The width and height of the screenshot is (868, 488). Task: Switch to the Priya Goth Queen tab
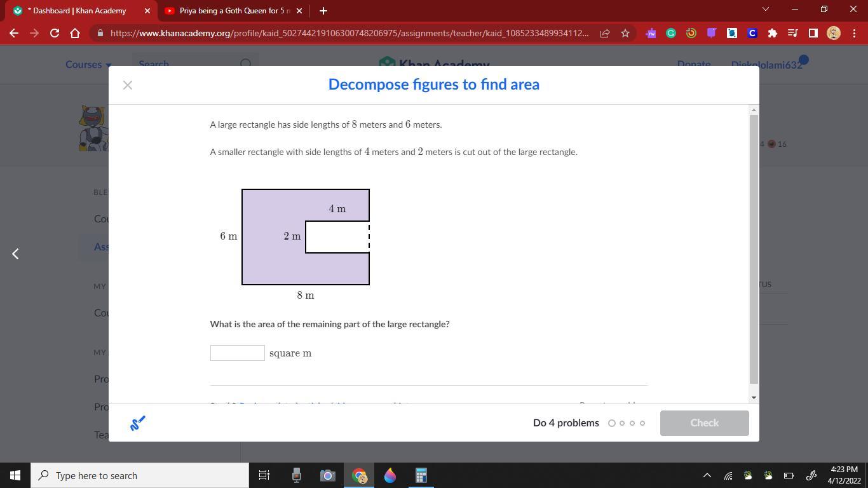[229, 11]
